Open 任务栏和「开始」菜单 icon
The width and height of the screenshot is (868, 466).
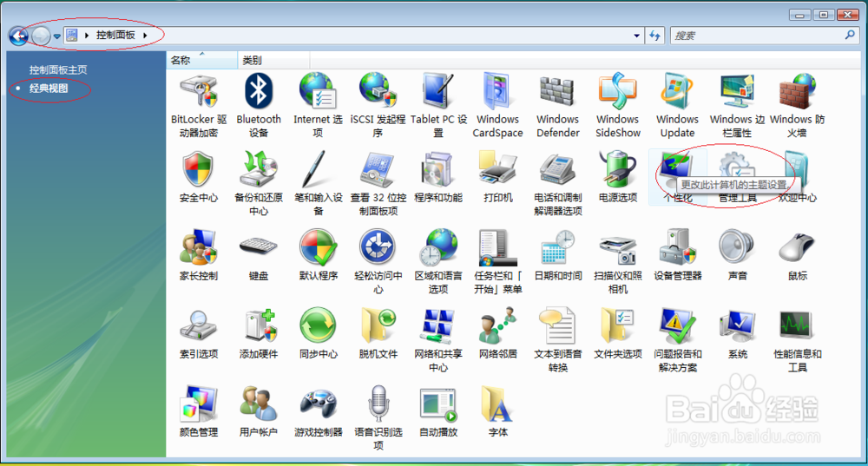point(497,247)
